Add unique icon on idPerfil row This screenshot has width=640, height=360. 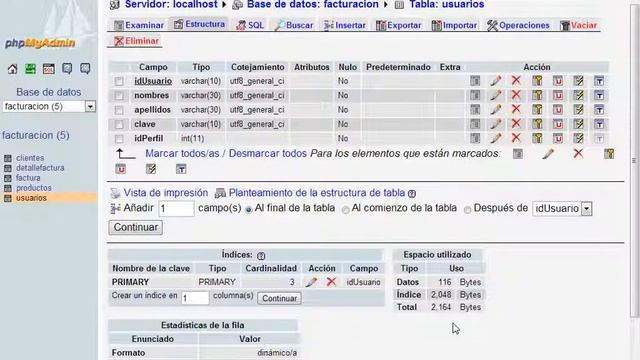(x=558, y=138)
